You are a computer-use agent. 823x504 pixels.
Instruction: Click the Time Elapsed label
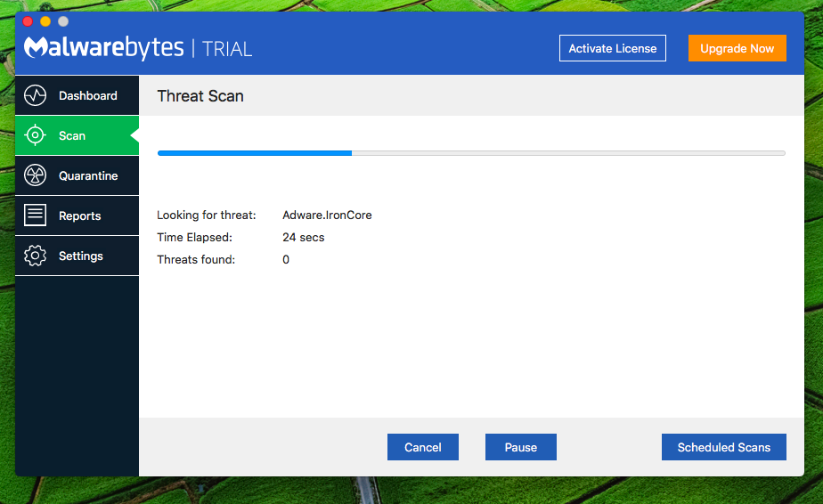point(194,237)
